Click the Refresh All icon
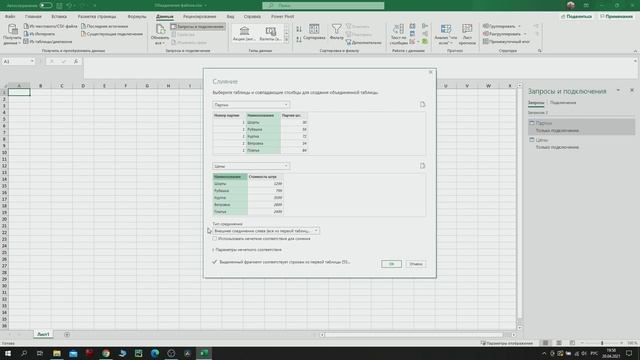This screenshot has width=640, height=360. tap(160, 30)
